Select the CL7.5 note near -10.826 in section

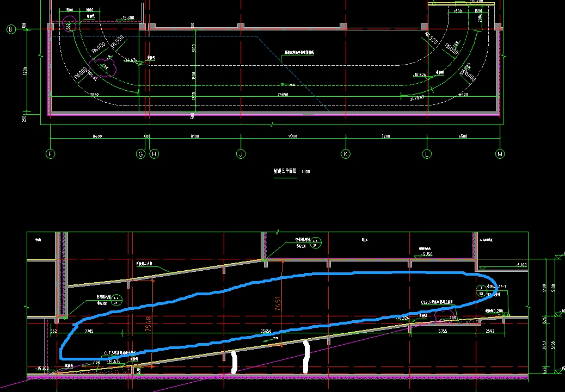[x=437, y=302]
